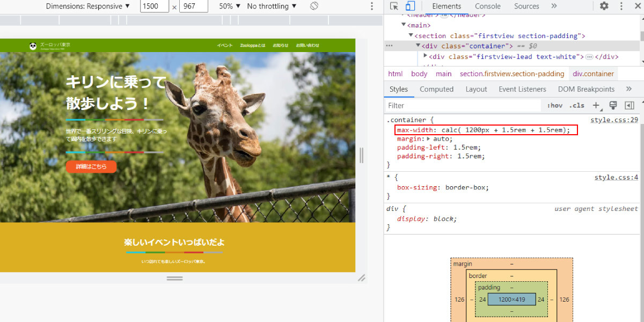Screen dimensions: 644x322
Task: Toggle .cls element classes panel
Action: (x=577, y=105)
